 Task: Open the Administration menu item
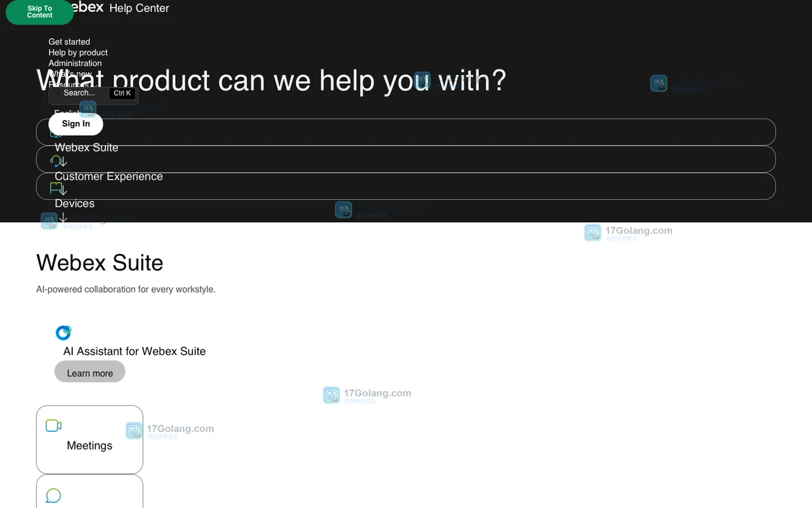click(75, 63)
